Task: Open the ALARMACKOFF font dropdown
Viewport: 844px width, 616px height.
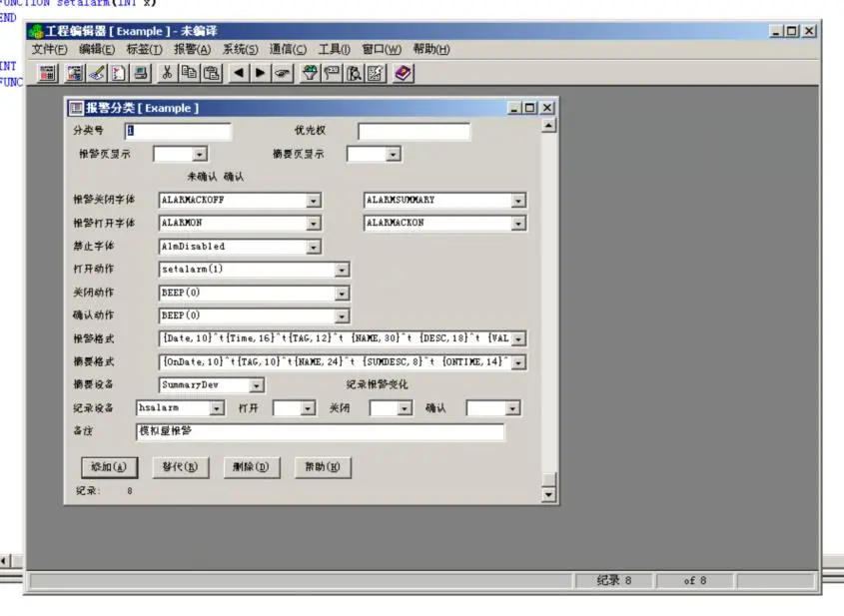Action: coord(313,200)
